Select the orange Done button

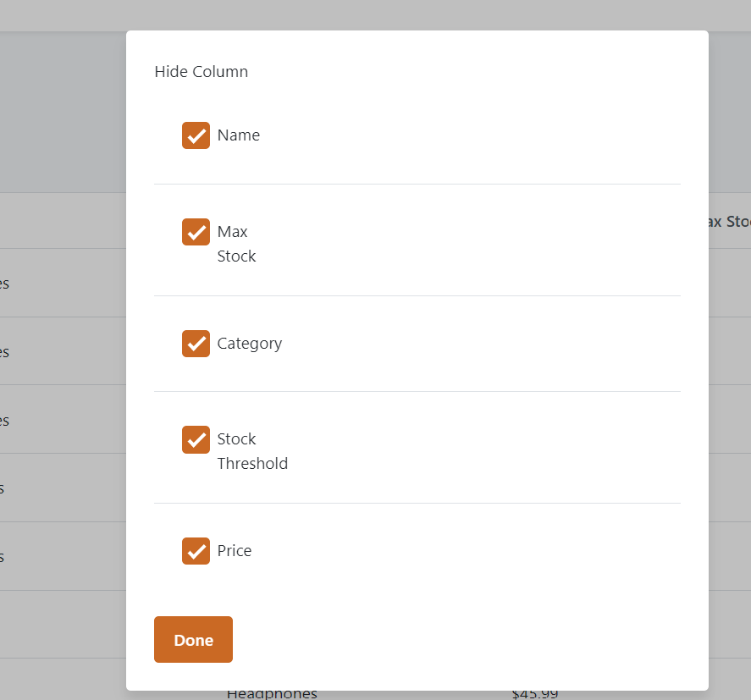point(193,639)
